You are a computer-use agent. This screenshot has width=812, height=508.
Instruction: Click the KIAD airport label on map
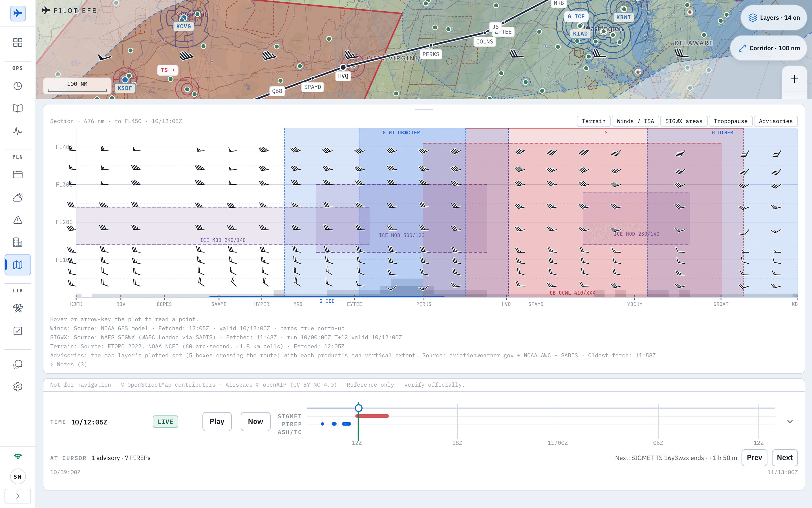coord(580,34)
